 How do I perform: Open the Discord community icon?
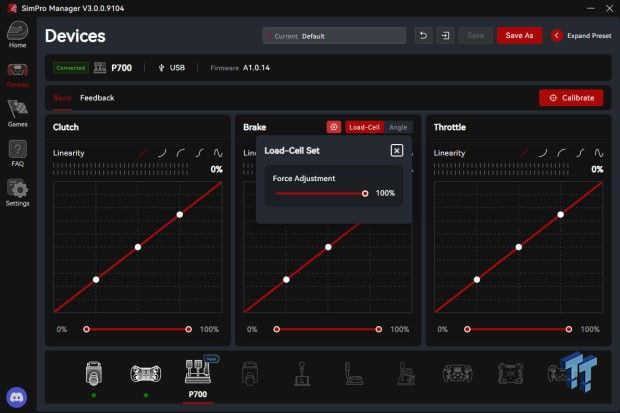coord(17,397)
